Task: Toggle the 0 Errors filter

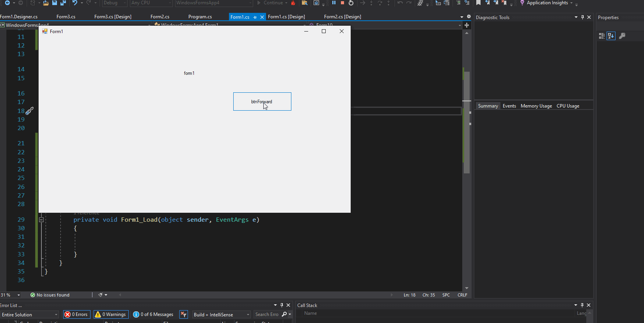Action: [x=76, y=314]
